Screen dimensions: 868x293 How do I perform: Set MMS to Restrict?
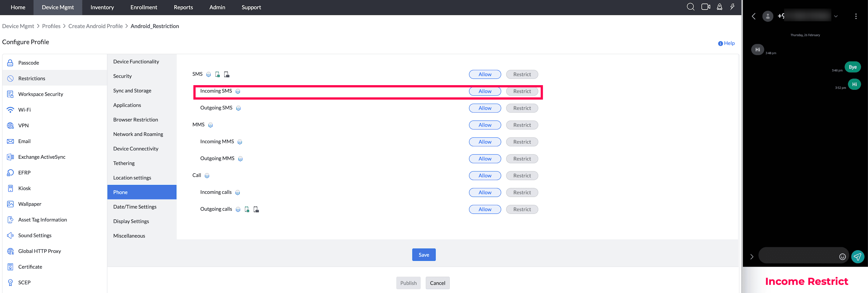tap(522, 125)
